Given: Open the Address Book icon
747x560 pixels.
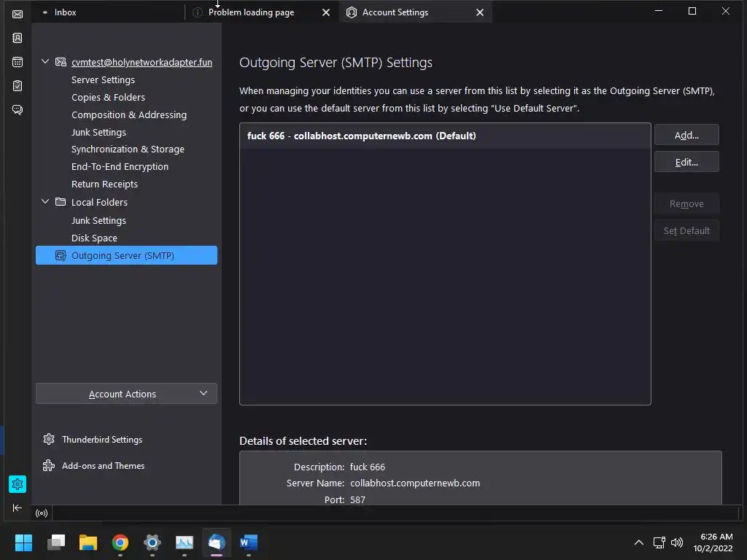Looking at the screenshot, I should 18,38.
